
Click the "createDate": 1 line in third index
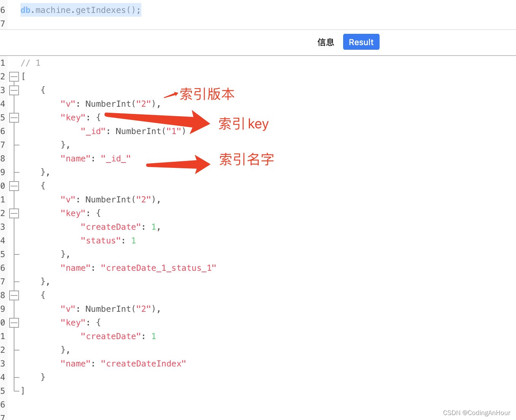[x=118, y=336]
